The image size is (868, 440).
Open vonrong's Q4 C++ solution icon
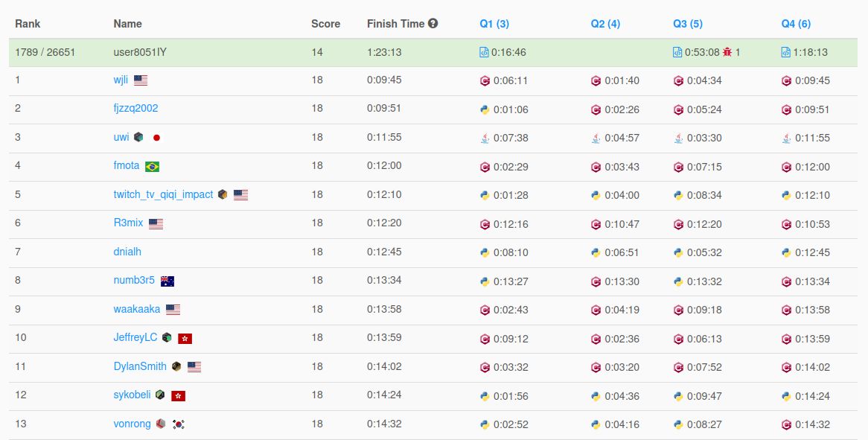(786, 424)
